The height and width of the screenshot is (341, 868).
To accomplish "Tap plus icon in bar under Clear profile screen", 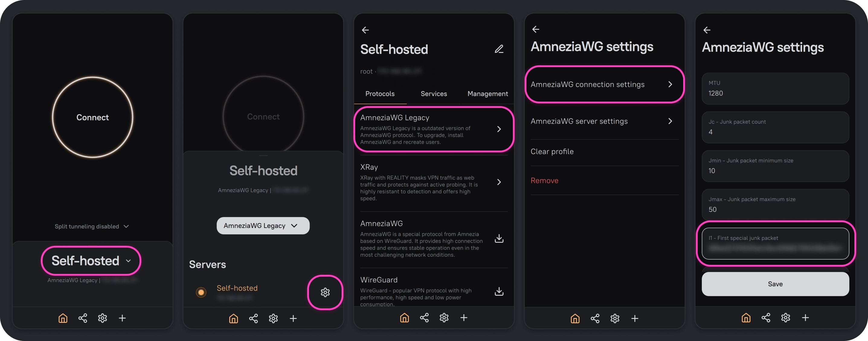I will 635,318.
